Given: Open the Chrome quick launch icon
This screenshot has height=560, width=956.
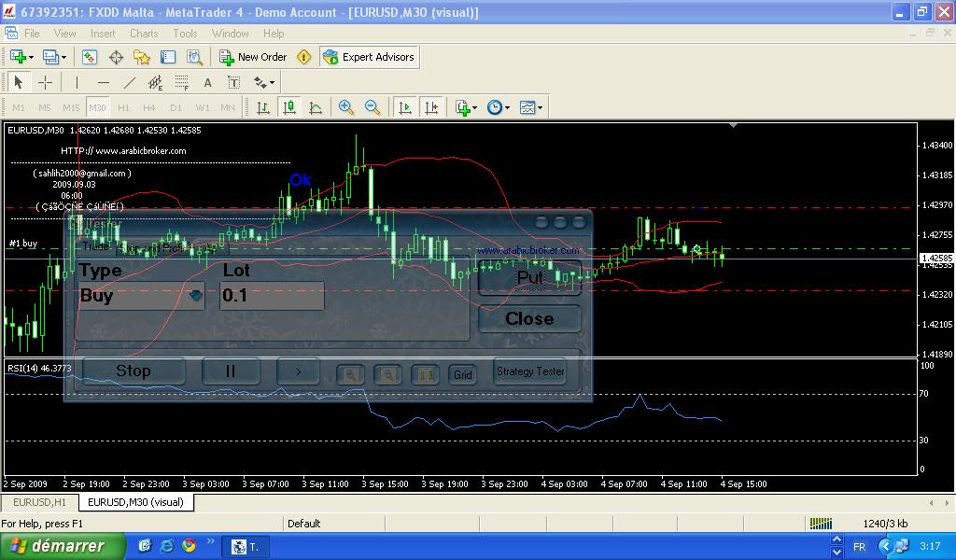Looking at the screenshot, I should 189,545.
